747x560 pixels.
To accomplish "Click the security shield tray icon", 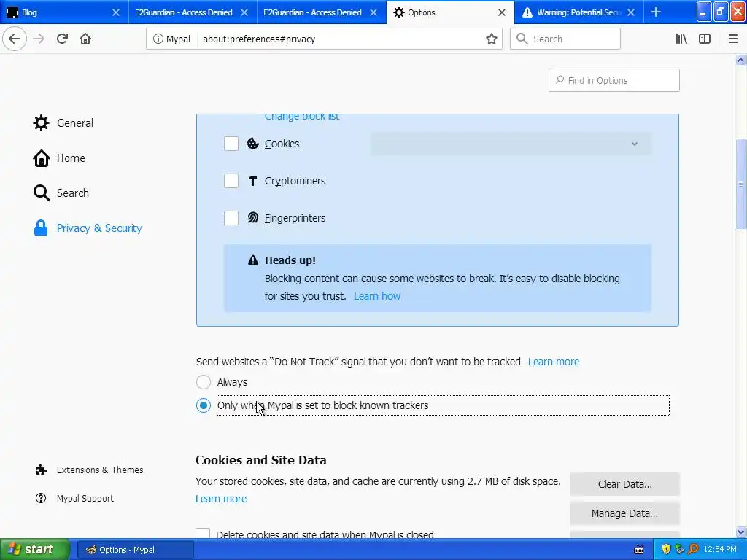I will pyautogui.click(x=666, y=550).
